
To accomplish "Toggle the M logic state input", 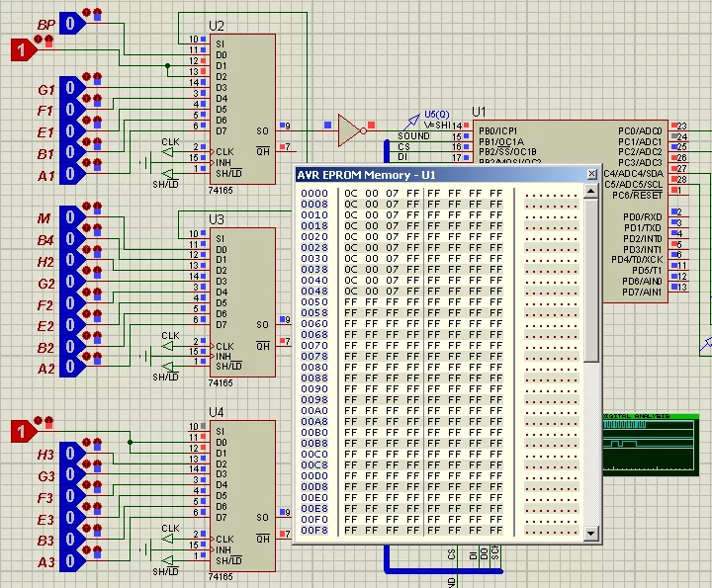I will click(x=70, y=217).
